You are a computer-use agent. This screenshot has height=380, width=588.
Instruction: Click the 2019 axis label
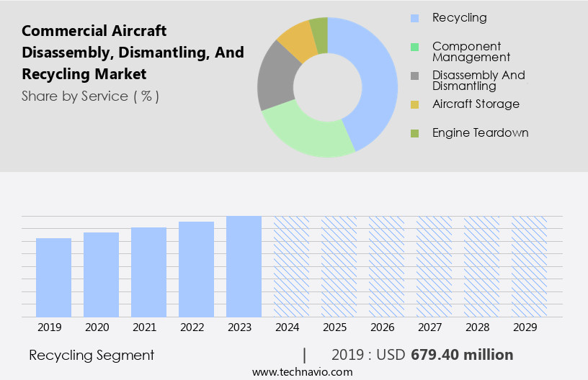[x=50, y=327]
